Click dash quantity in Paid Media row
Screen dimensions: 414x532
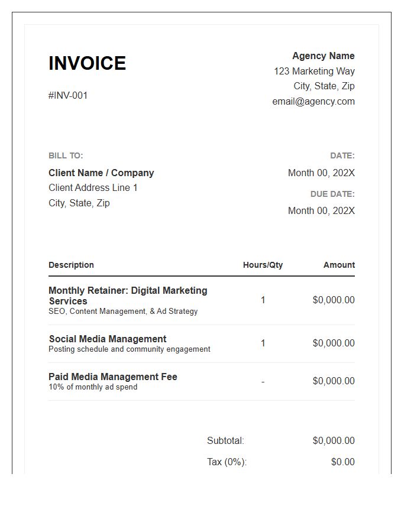pos(263,382)
